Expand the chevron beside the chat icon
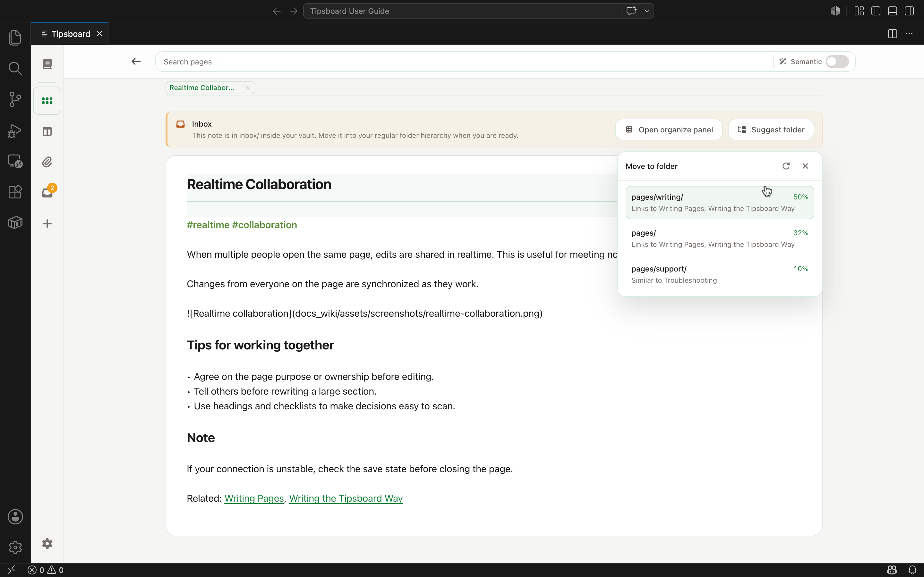This screenshot has height=577, width=924. (647, 11)
